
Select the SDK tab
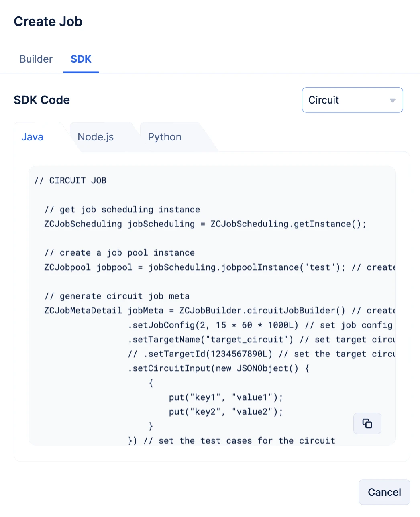(x=81, y=59)
